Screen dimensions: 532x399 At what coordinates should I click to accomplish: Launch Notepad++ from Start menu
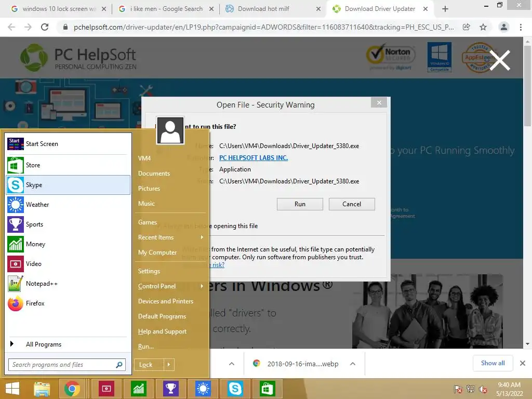click(68, 283)
